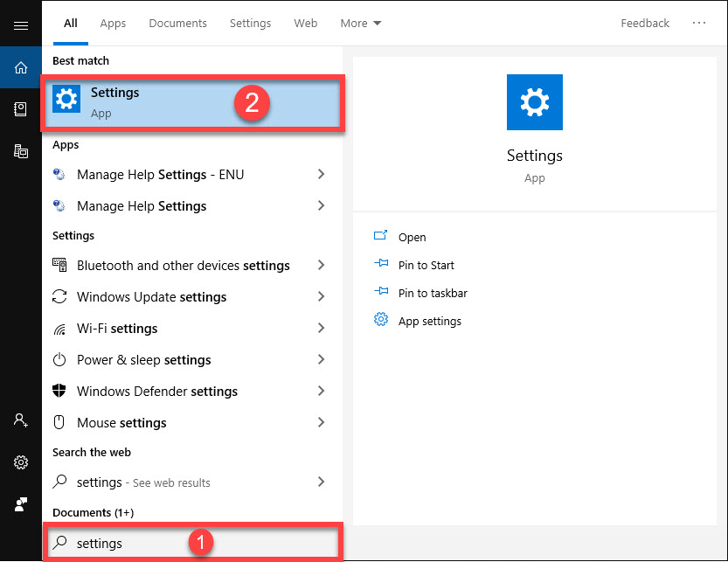Expand Bluetooth and other devices settings chevron
The image size is (728, 562).
pyautogui.click(x=321, y=265)
